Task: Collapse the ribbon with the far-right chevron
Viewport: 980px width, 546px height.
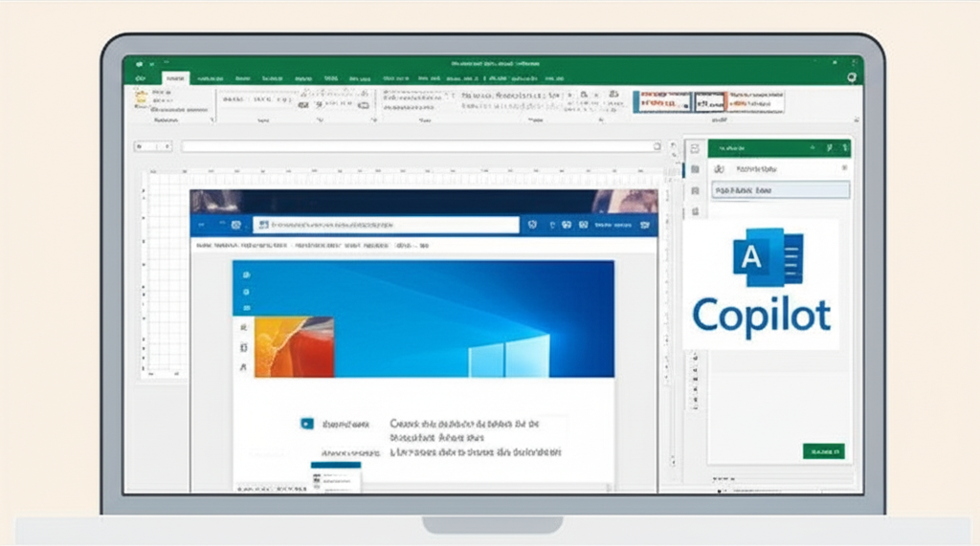Action: tap(856, 120)
